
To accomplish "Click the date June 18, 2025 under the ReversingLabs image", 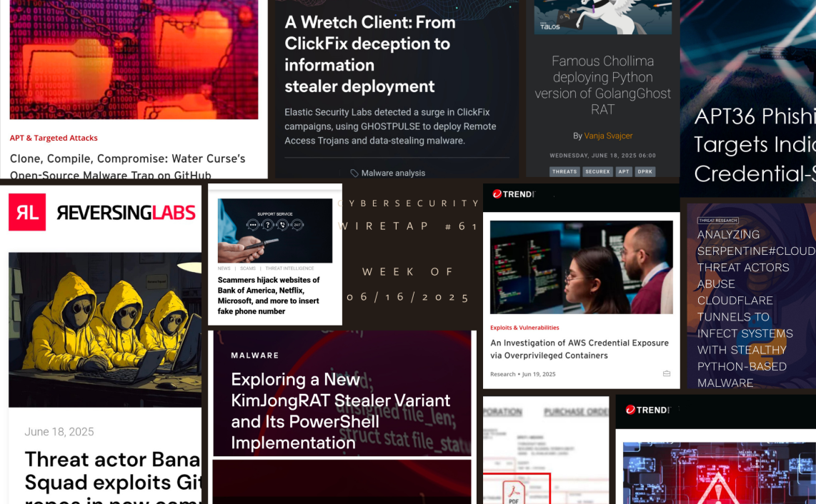I will [x=59, y=432].
